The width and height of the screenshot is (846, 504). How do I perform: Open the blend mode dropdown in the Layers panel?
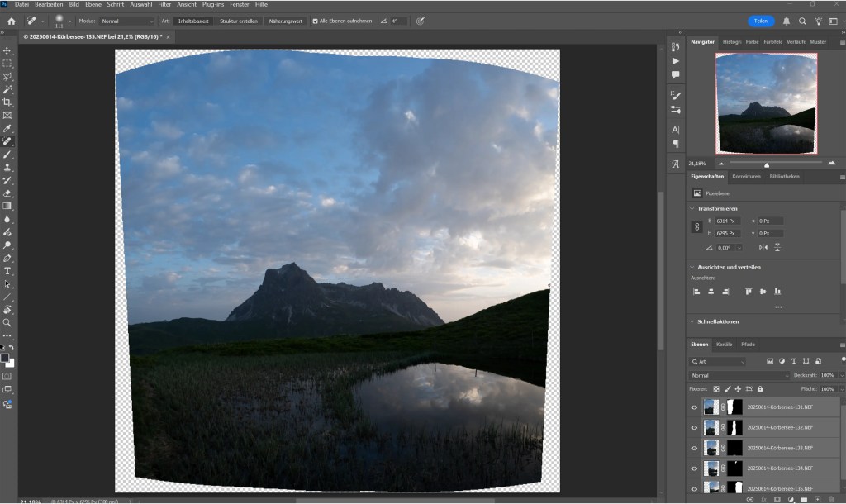point(739,375)
